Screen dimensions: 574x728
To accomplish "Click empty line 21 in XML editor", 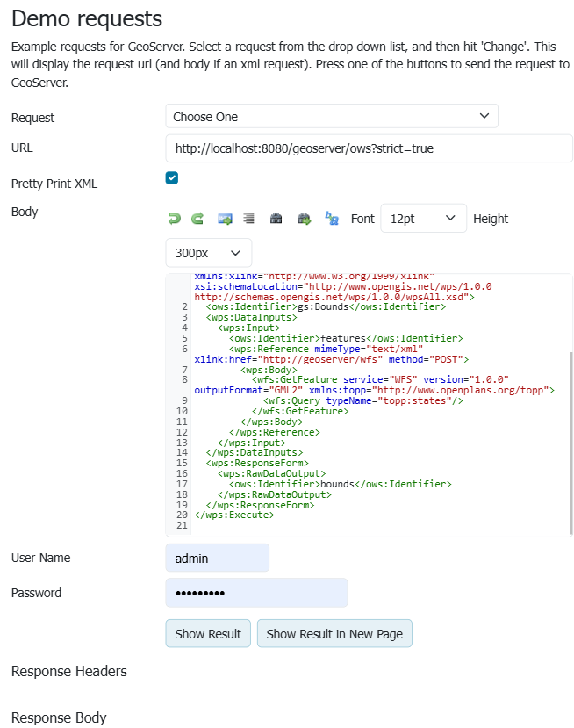I will [351, 526].
